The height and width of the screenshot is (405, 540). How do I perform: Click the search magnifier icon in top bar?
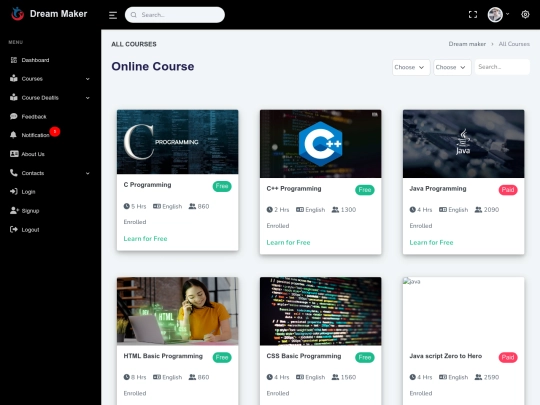pos(134,15)
